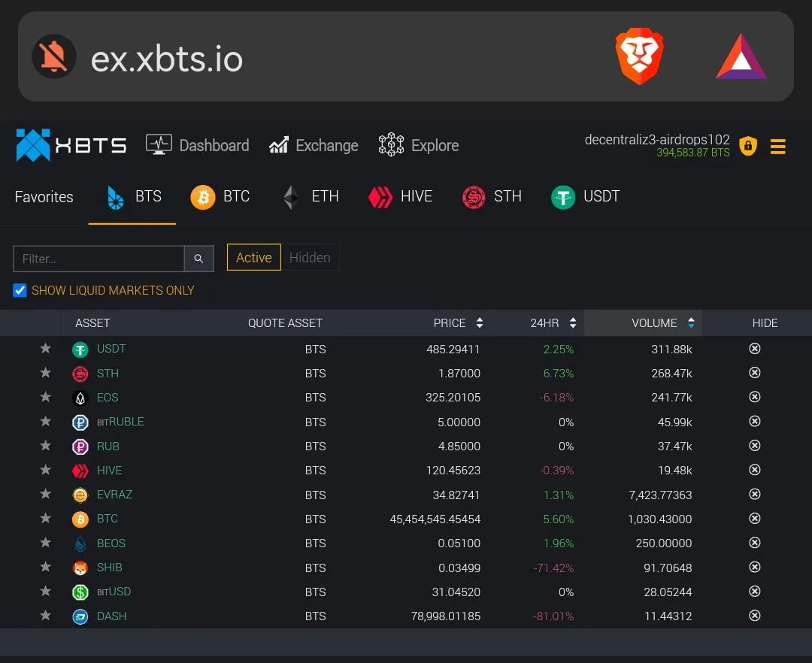812x663 pixels.
Task: Click the SHIB coin icon
Action: point(80,568)
